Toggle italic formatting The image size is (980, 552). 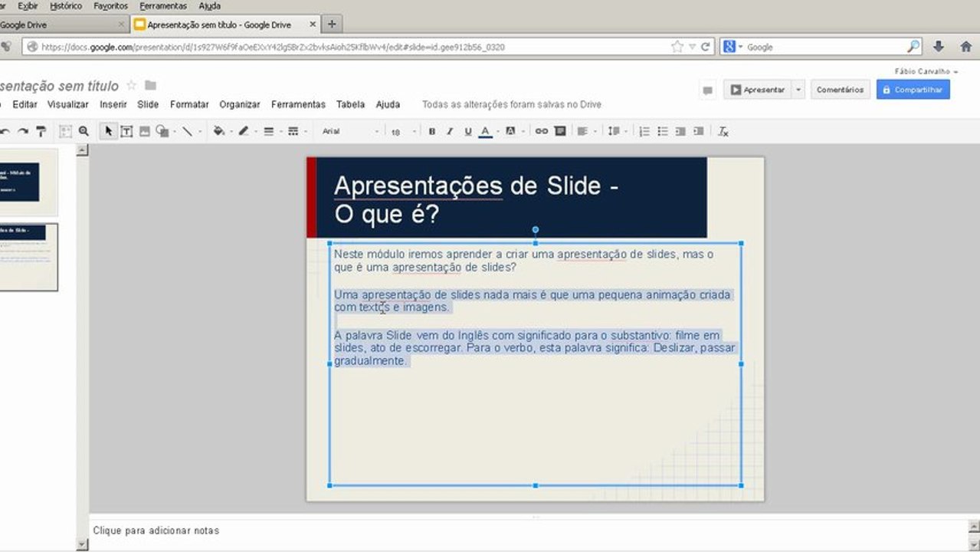click(450, 131)
